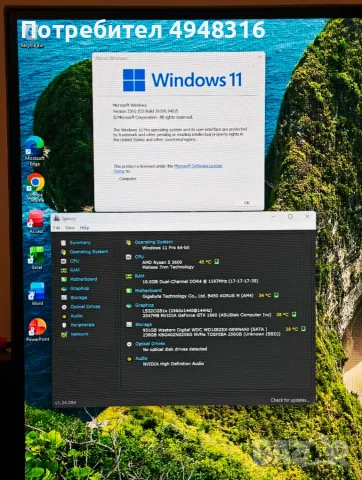This screenshot has height=480, width=362.
Task: Close the Speccy window
Action: coord(307,217)
